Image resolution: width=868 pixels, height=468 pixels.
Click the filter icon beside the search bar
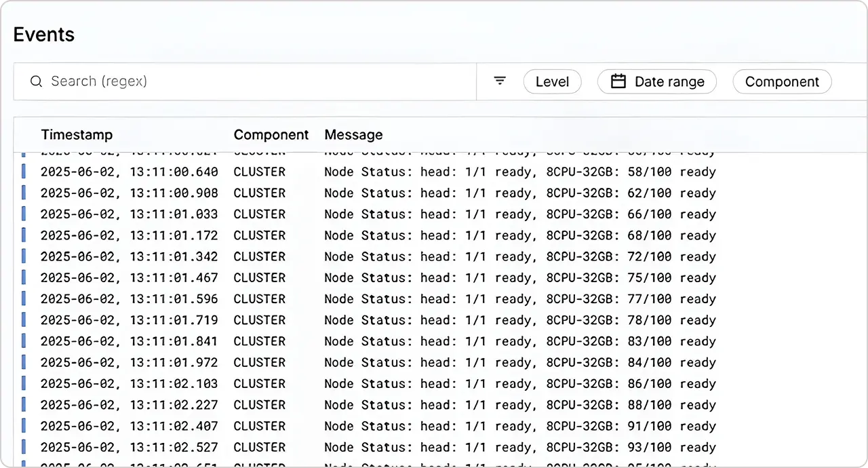click(500, 81)
